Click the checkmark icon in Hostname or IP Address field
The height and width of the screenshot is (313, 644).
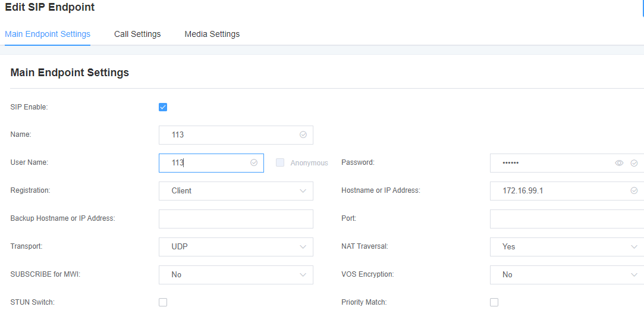(x=634, y=190)
